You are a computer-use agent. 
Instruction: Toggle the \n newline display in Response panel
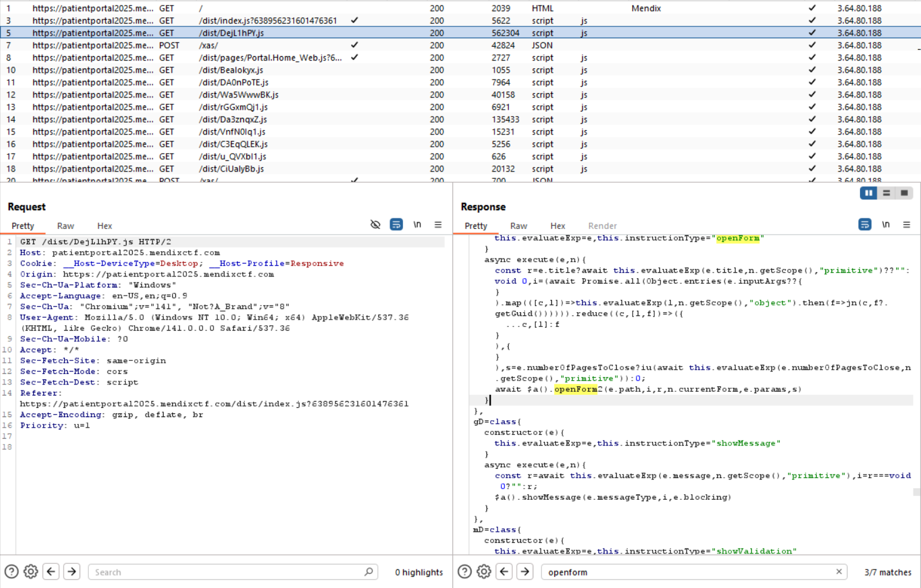[x=886, y=225]
